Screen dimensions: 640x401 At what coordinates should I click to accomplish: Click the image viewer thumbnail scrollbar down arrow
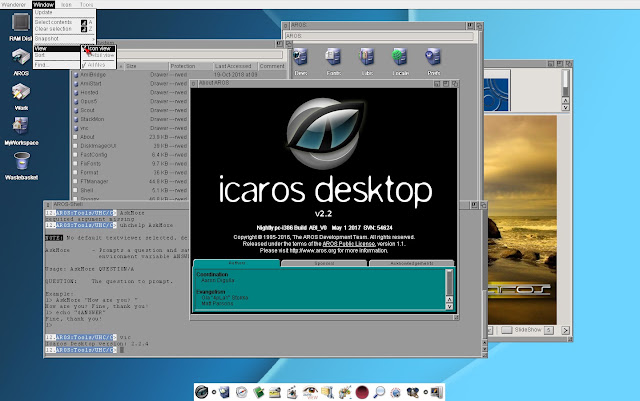(565, 107)
